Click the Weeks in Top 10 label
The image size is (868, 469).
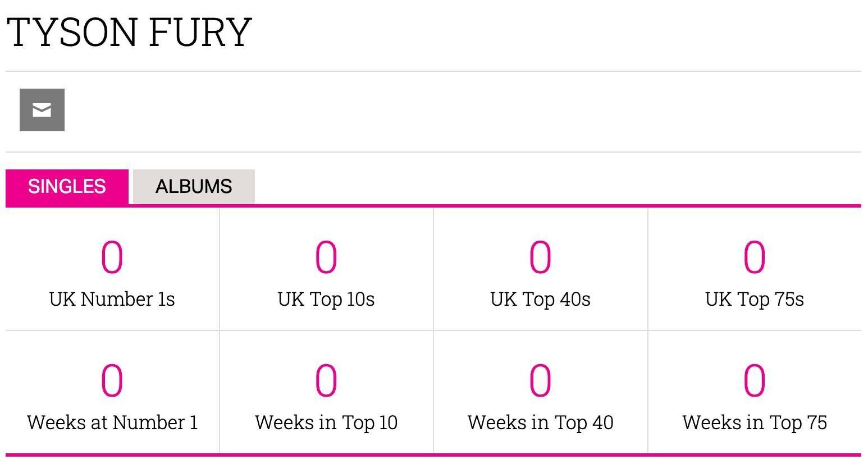click(326, 422)
